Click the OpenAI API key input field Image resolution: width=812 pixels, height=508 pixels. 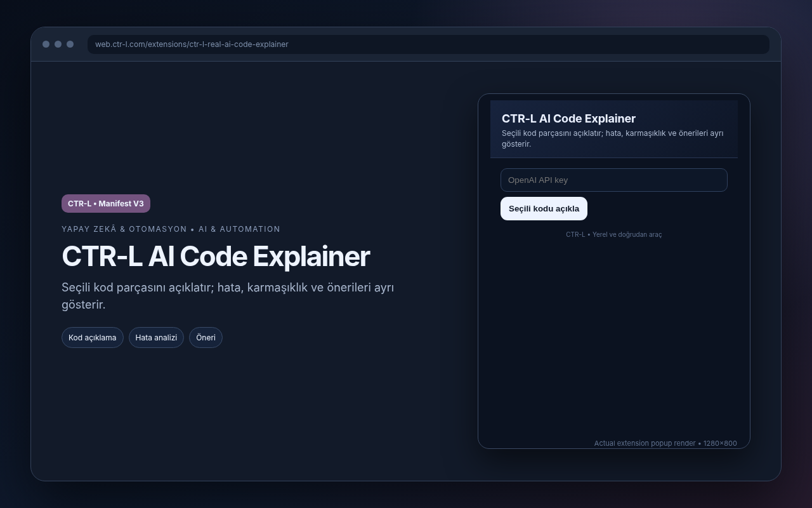(x=613, y=180)
